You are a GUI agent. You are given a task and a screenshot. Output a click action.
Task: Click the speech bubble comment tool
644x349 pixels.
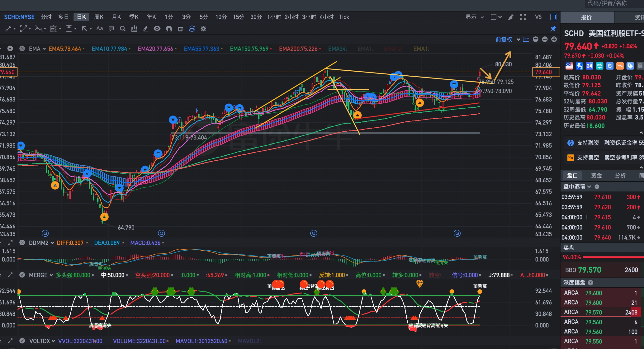tap(111, 29)
